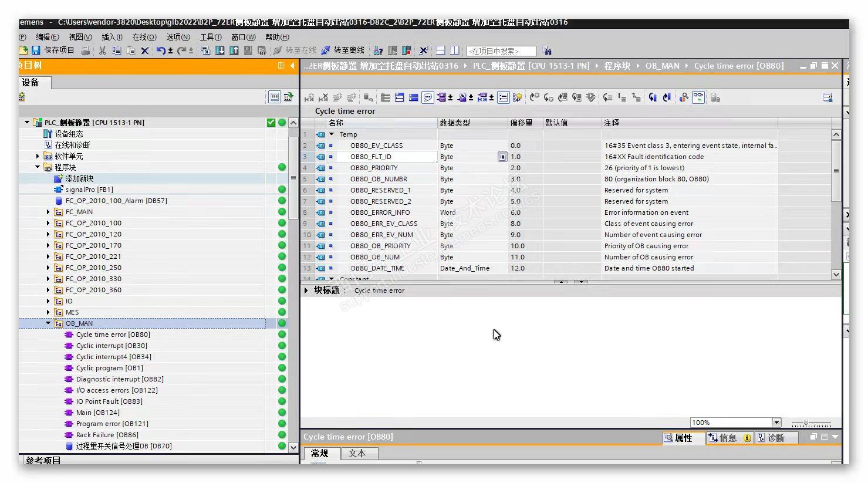Open the 100% zoom dropdown
This screenshot has width=868, height=483.
(x=776, y=423)
